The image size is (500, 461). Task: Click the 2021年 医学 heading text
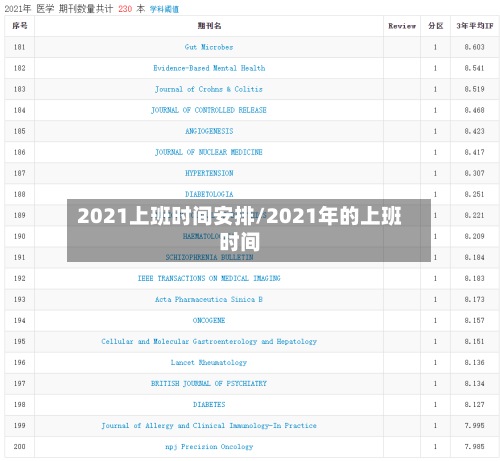[29, 9]
